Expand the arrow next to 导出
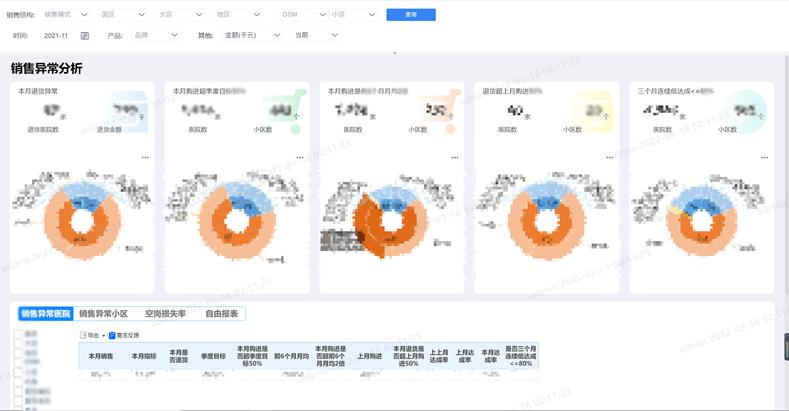The width and height of the screenshot is (789, 411). tap(104, 336)
